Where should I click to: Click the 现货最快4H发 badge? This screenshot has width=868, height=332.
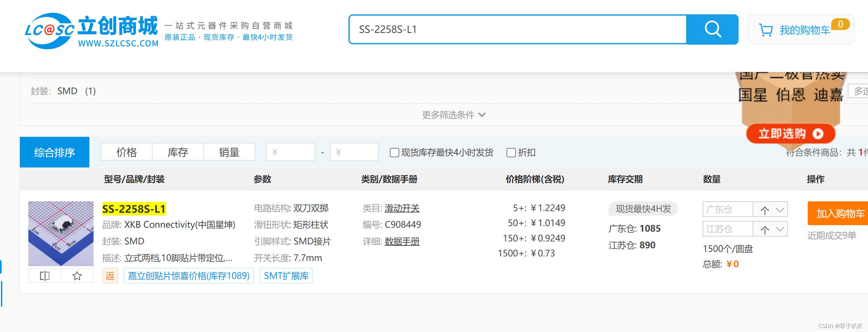[x=643, y=209]
